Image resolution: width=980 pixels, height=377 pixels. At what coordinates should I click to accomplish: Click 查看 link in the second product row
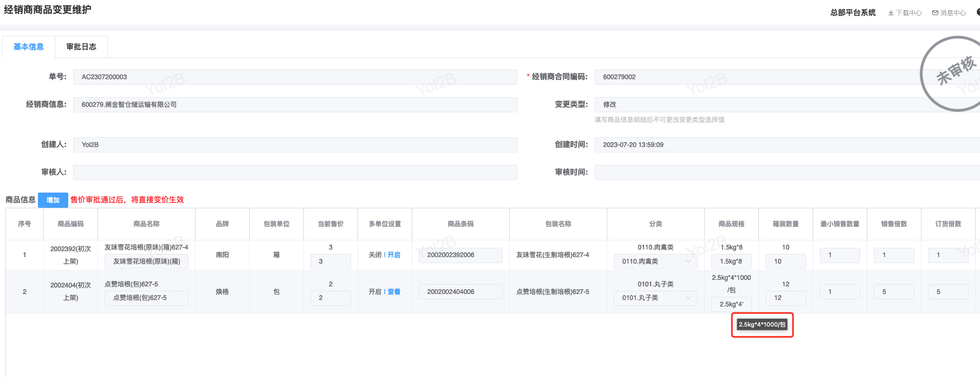(x=394, y=292)
